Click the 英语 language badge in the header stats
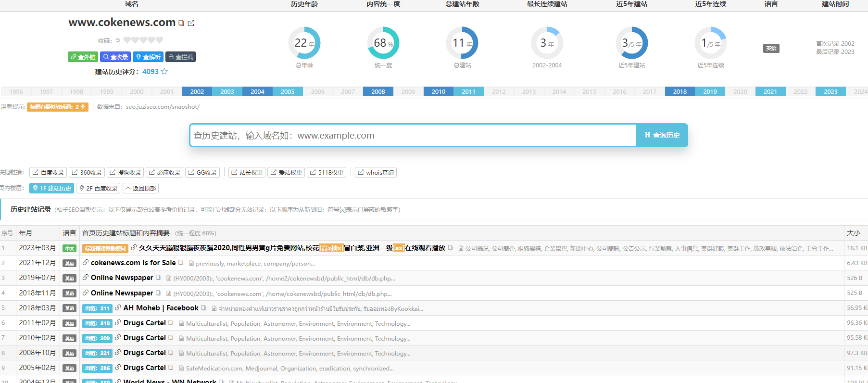Image resolution: width=868 pixels, height=383 pixels. (x=771, y=48)
